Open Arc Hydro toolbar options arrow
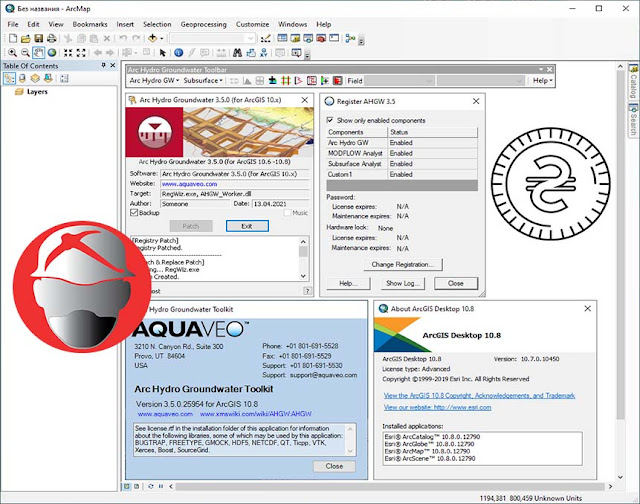Image resolution: width=640 pixels, height=504 pixels. point(541,69)
